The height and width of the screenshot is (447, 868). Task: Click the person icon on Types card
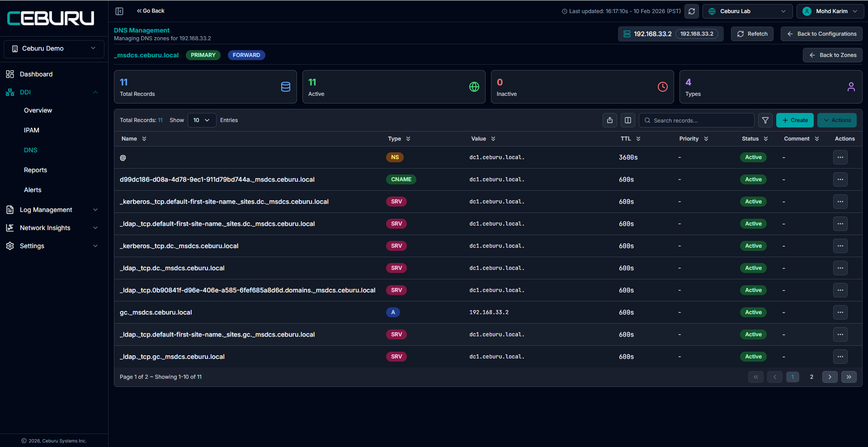(851, 87)
